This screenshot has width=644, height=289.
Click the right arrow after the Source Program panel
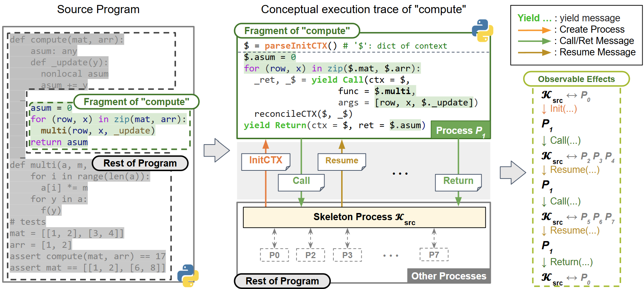pos(217,150)
